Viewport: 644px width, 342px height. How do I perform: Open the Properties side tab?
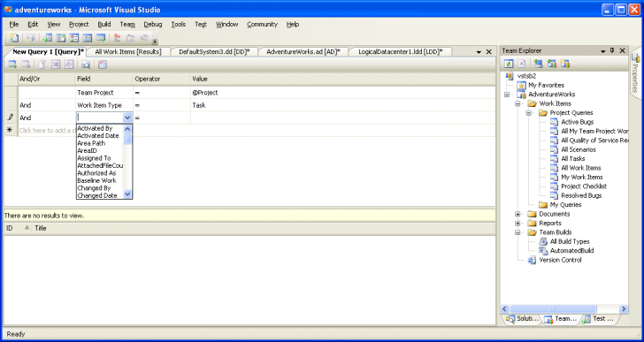635,74
